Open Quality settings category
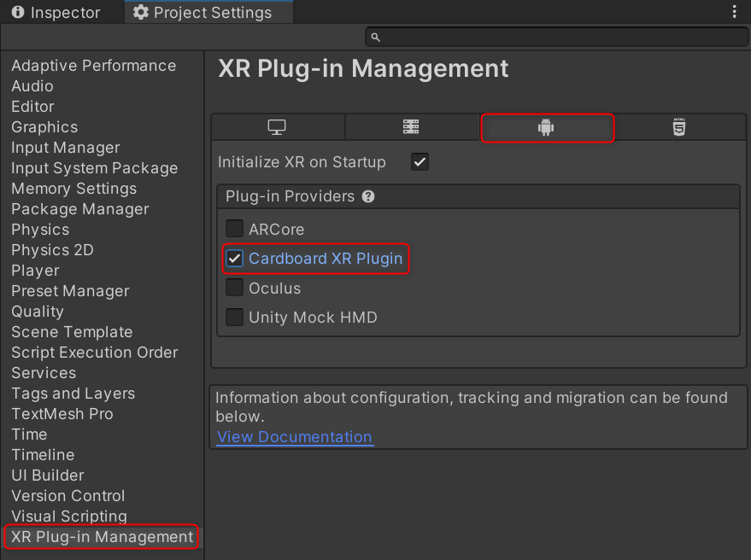The image size is (751, 560). click(x=38, y=312)
